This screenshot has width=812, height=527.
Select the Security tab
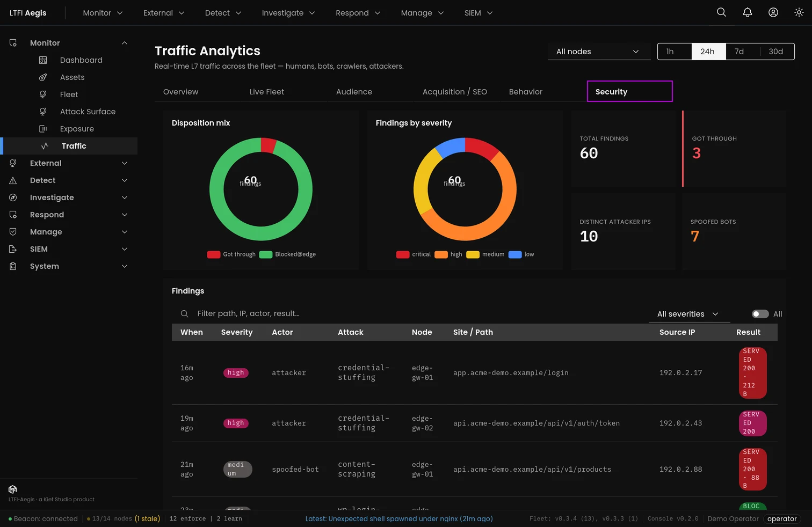click(x=629, y=91)
